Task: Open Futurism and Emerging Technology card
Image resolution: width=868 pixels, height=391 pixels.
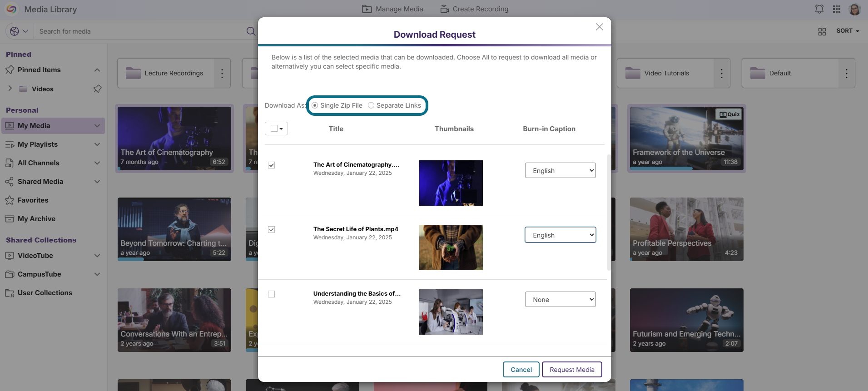Action: (x=687, y=320)
